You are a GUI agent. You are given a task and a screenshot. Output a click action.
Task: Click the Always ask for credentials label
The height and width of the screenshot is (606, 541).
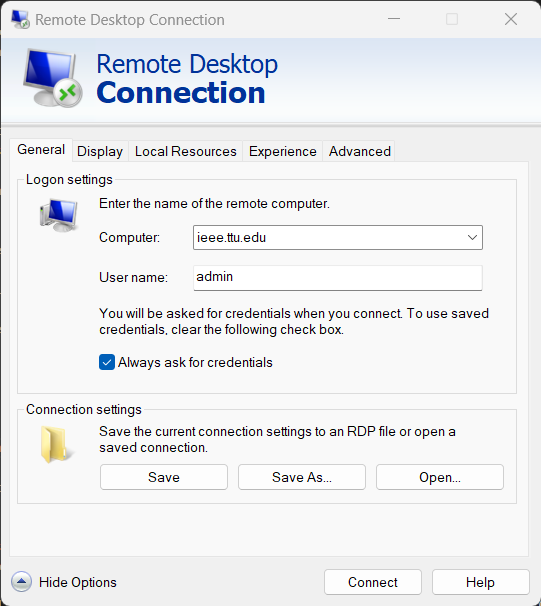[195, 363]
